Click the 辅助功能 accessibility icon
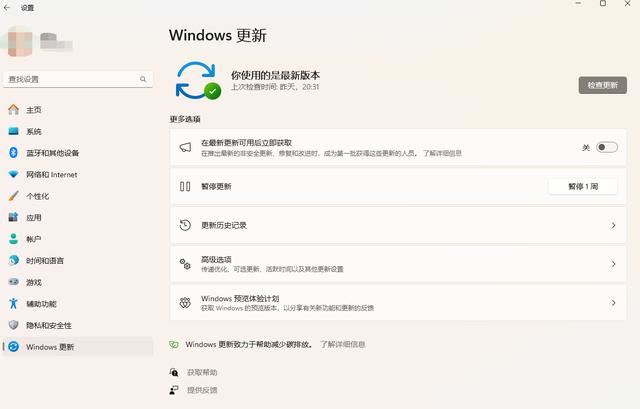The image size is (640, 409). (x=13, y=303)
